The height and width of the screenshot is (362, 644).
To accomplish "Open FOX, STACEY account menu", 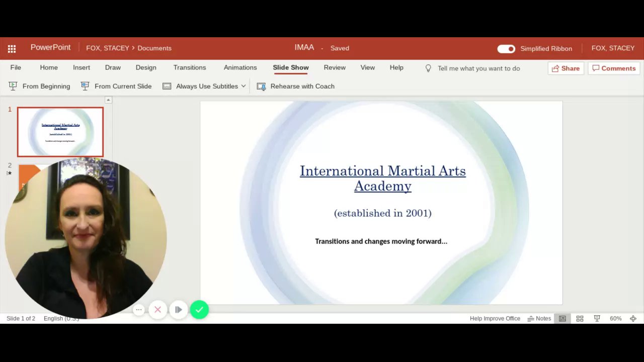I will (x=613, y=48).
